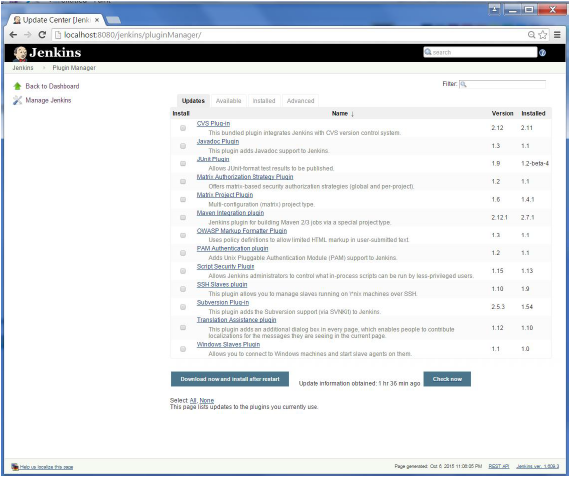Screen dimensions: 571x477
Task: Open the Chrome hamburger menu icon
Action: click(557, 35)
